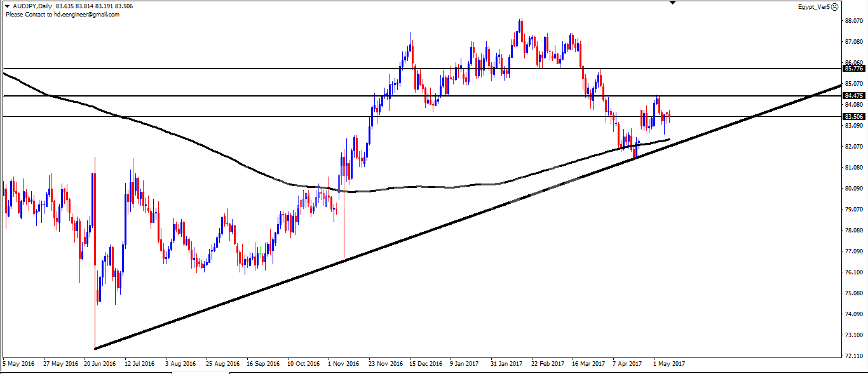Click the 81.080 price axis label

click(x=854, y=168)
